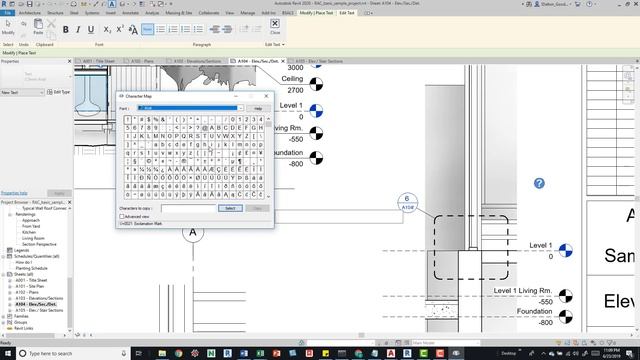Select uppercase letter list style
The height and width of the screenshot is (360, 640).
pyautogui.click(x=198, y=29)
